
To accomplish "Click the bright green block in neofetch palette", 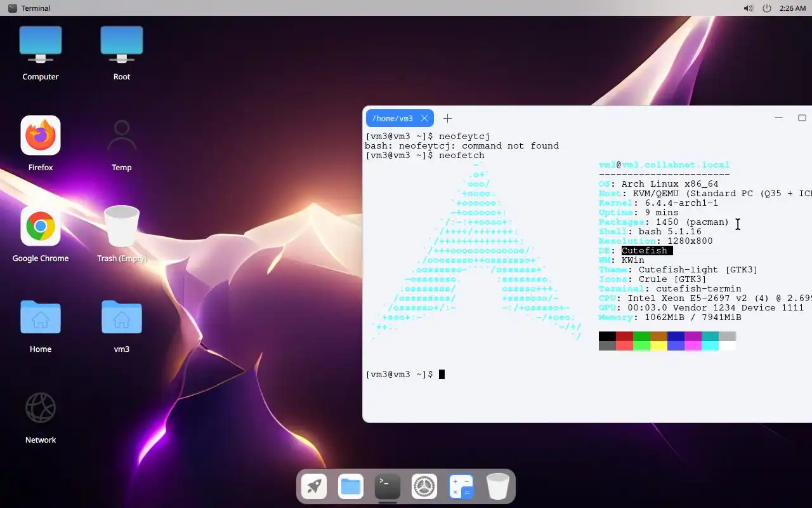I will tap(641, 345).
